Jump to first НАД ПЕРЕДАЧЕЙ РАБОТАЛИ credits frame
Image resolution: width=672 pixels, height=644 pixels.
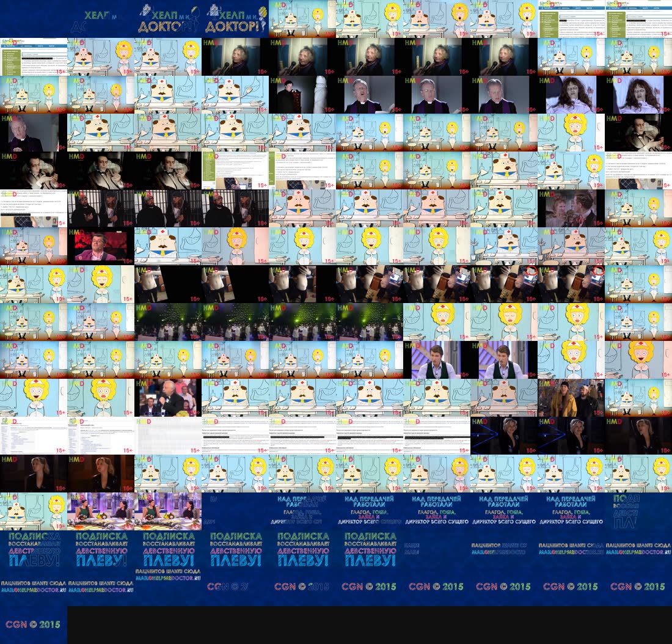coord(302,511)
